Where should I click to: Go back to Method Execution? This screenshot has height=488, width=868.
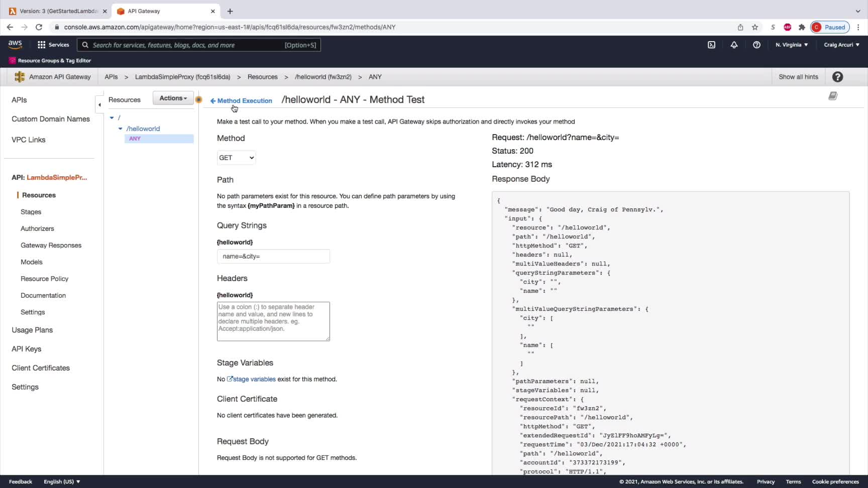(x=241, y=101)
